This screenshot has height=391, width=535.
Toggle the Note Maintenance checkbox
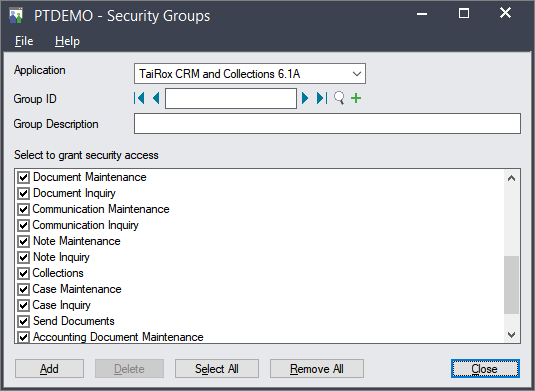24,241
